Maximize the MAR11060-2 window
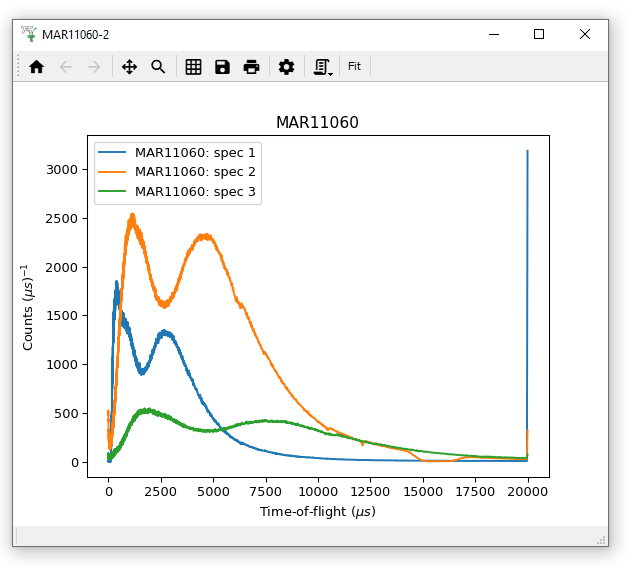The width and height of the screenshot is (635, 578). 539,34
